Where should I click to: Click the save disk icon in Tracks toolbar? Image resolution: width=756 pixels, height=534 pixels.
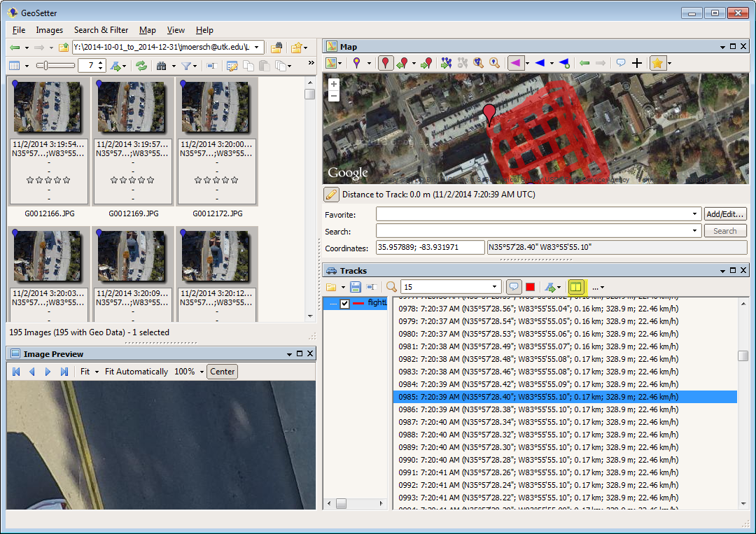tap(356, 287)
